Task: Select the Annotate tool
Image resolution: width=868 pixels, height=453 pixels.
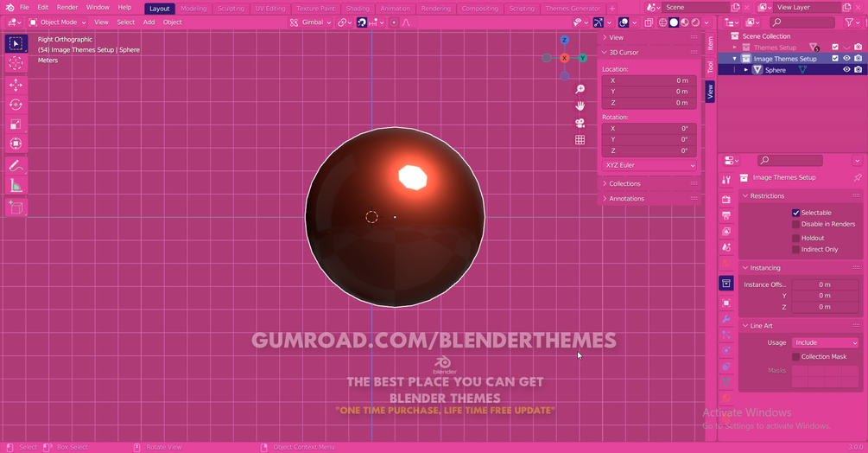Action: (x=16, y=166)
